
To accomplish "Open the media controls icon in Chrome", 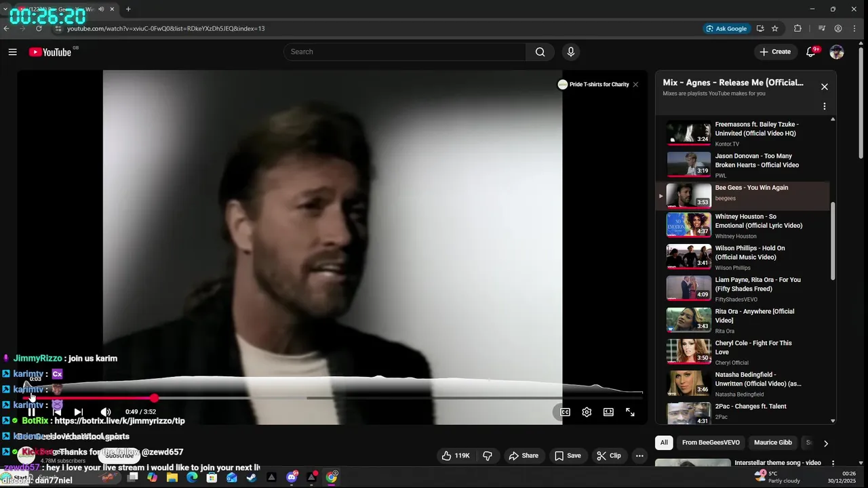I will point(822,28).
